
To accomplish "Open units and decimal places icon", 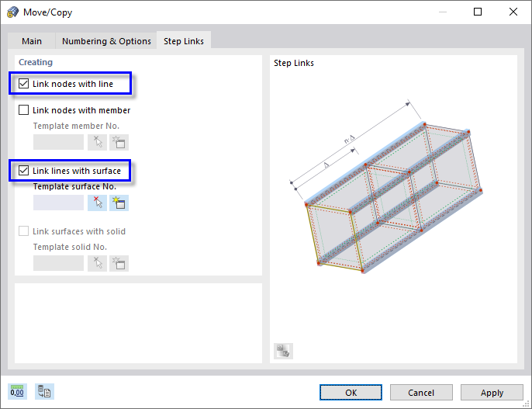I will click(x=17, y=392).
